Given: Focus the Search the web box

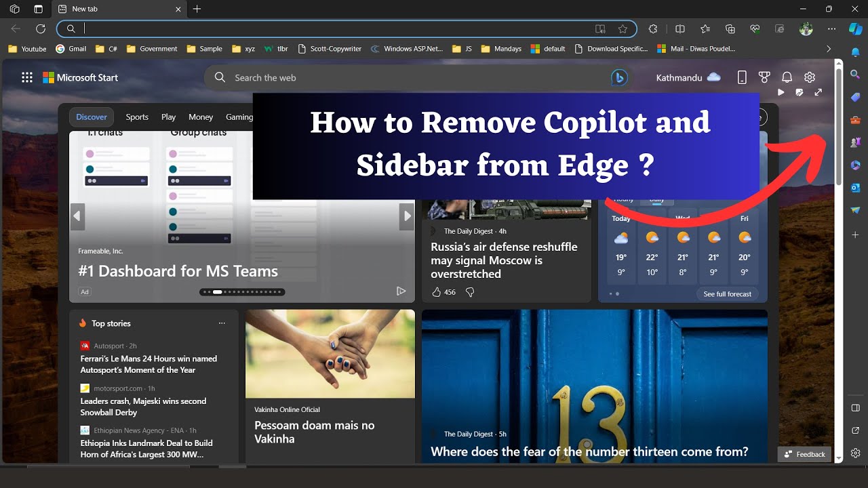Looking at the screenshot, I should 419,77.
